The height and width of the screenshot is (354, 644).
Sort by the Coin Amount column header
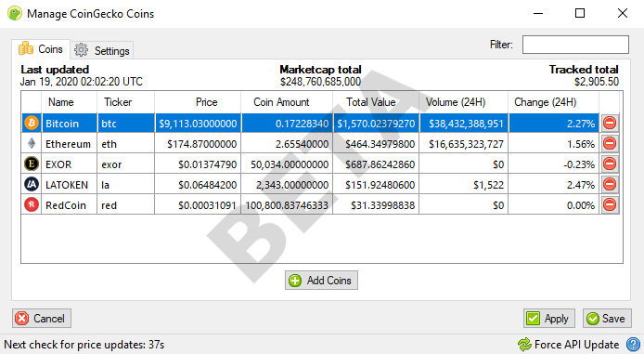pyautogui.click(x=287, y=102)
